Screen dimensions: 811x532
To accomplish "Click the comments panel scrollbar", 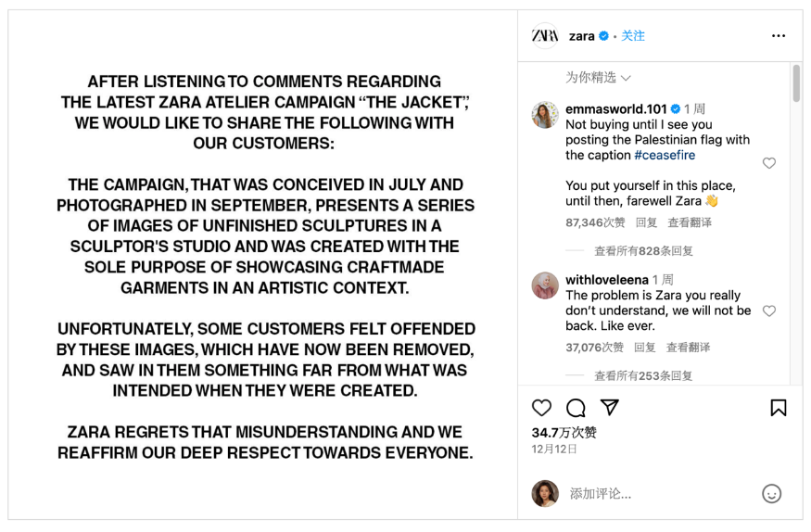I will click(796, 82).
